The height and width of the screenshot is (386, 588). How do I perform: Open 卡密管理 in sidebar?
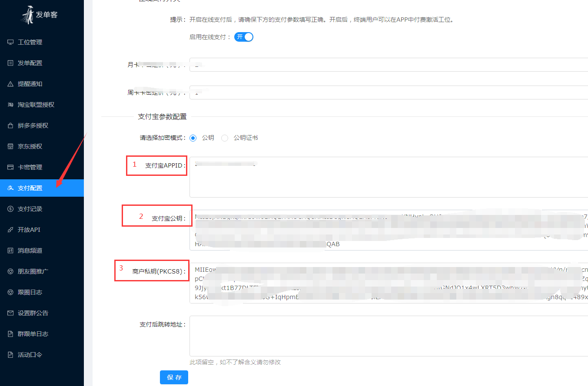42,167
